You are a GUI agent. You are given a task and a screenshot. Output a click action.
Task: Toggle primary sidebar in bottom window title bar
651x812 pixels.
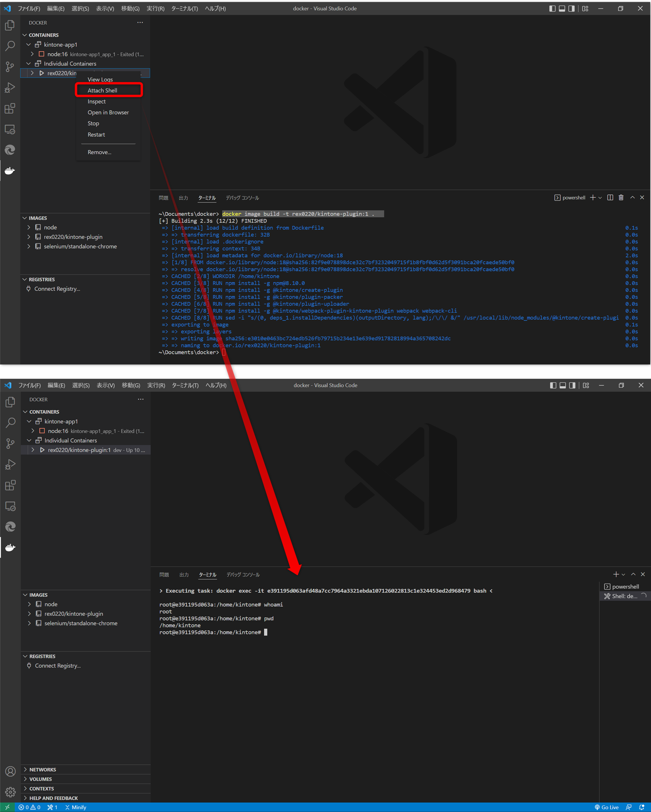pyautogui.click(x=553, y=385)
